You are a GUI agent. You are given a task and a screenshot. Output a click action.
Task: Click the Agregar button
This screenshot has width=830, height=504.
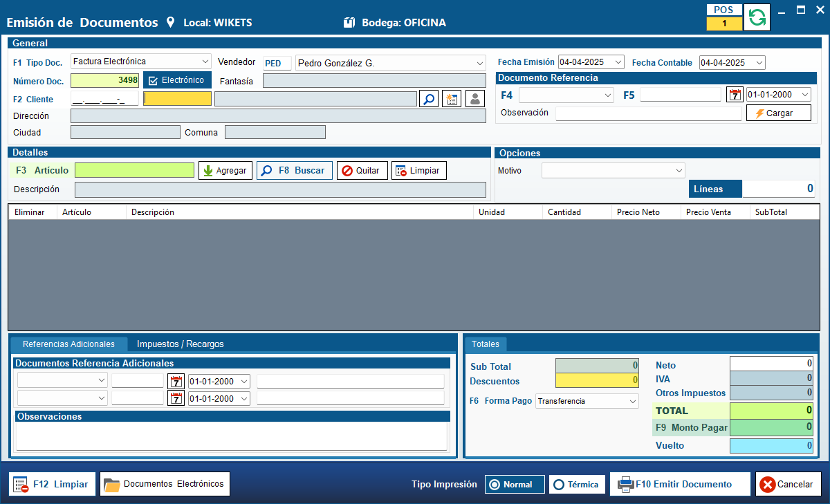click(x=225, y=170)
